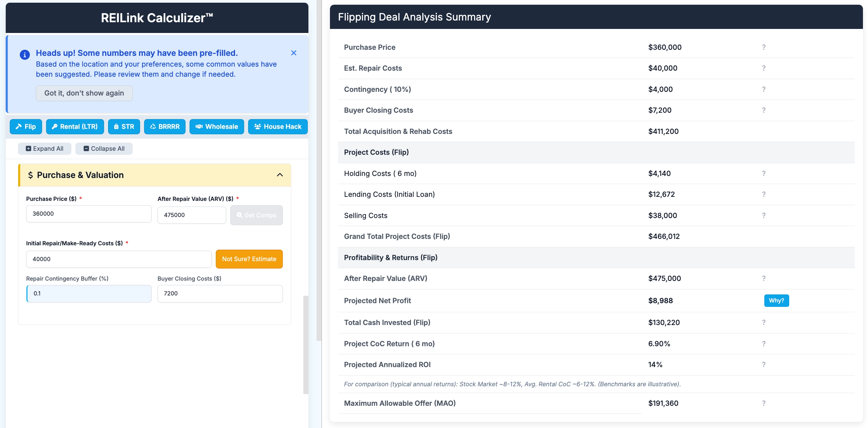Click the help icon beside Selling Costs
Image resolution: width=868 pixels, height=428 pixels.
(x=764, y=215)
